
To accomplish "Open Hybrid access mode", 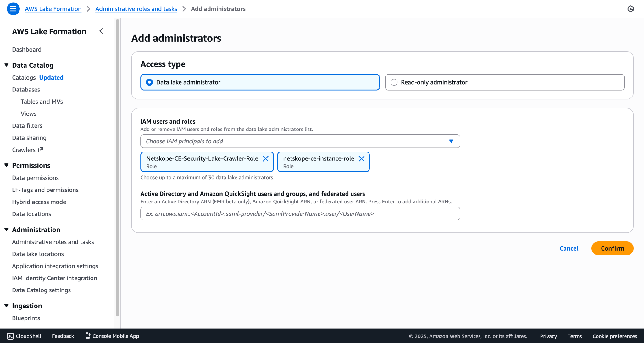I will pyautogui.click(x=39, y=202).
